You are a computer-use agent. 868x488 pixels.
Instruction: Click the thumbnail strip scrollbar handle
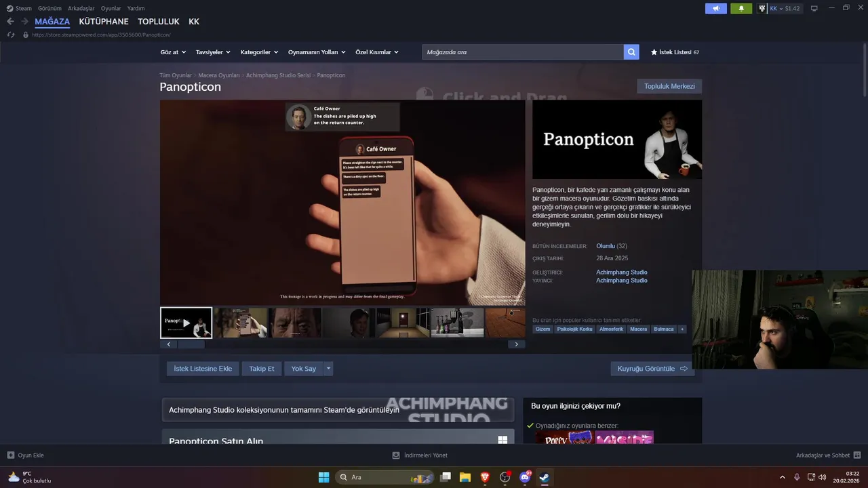click(x=191, y=344)
